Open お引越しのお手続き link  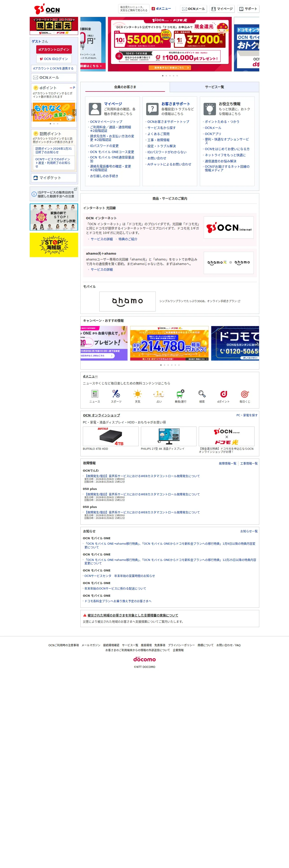coord(104,176)
